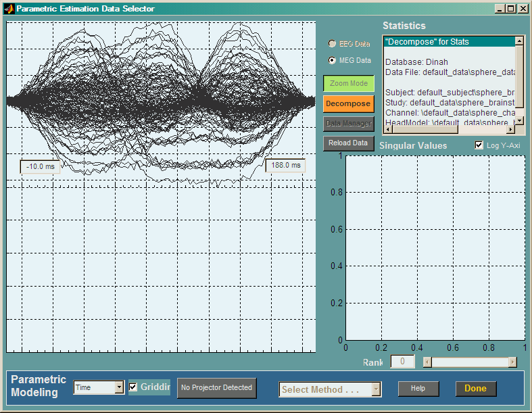Open the Time domain dropdown
This screenshot has width=532, height=413.
(x=99, y=387)
